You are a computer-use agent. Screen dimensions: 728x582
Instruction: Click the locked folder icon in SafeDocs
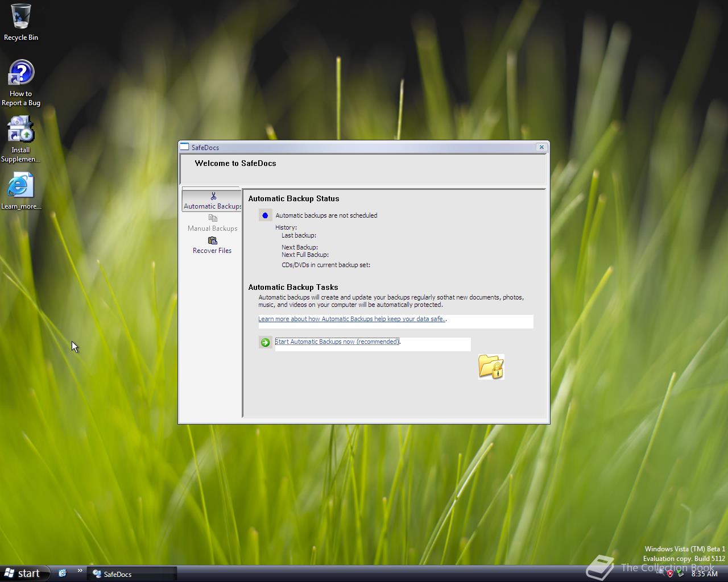[x=491, y=367]
